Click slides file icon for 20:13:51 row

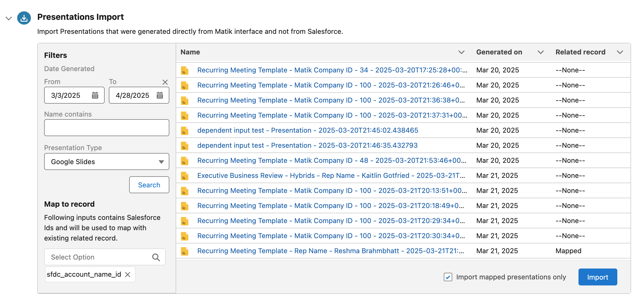185,191
